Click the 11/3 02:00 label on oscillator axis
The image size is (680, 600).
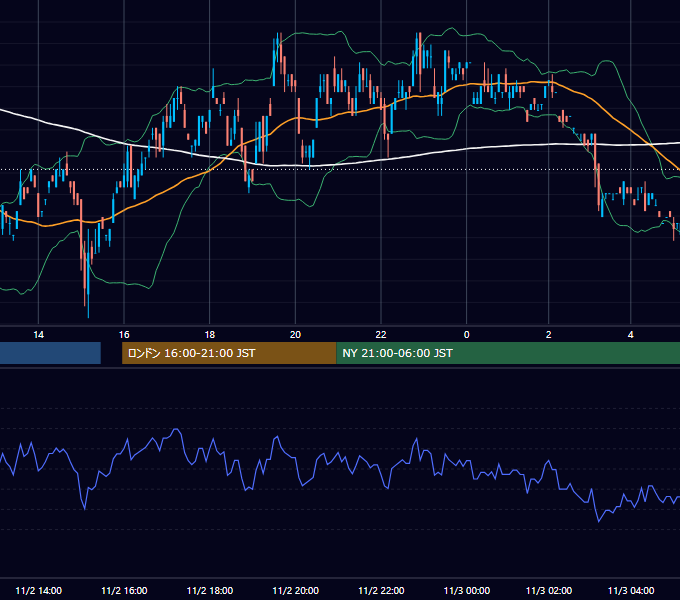(x=549, y=591)
